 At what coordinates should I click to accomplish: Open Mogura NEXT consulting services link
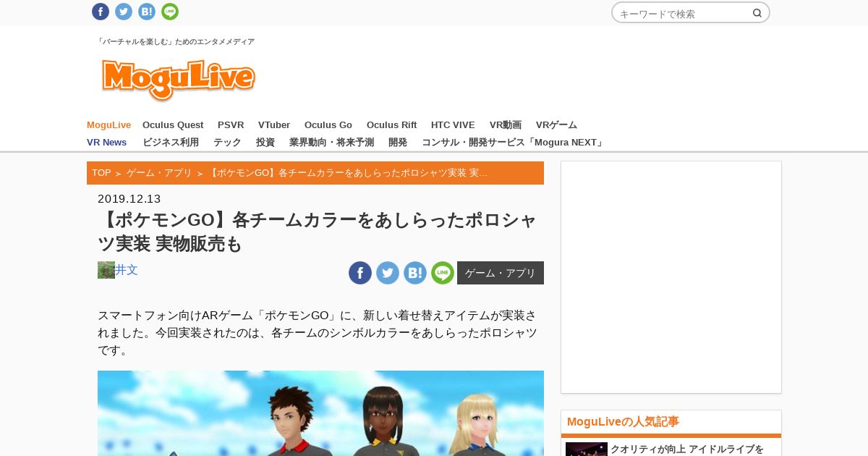pyautogui.click(x=513, y=143)
